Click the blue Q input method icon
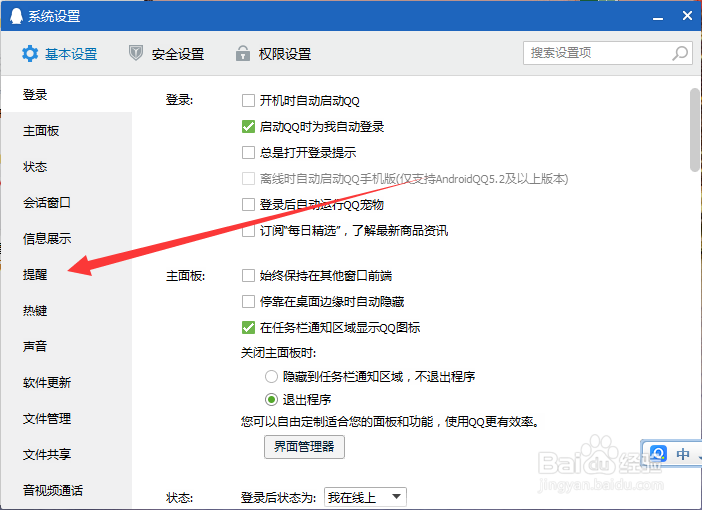The height and width of the screenshot is (510, 702). 658,454
